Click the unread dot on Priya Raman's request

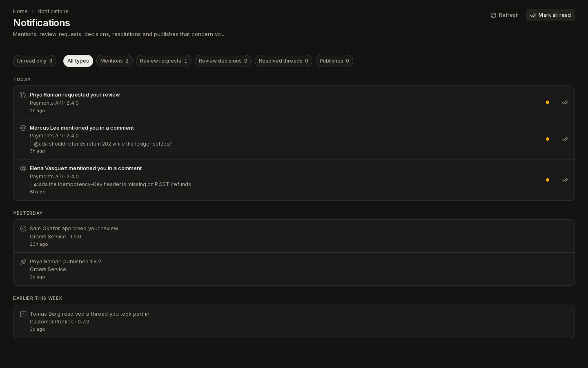click(548, 102)
